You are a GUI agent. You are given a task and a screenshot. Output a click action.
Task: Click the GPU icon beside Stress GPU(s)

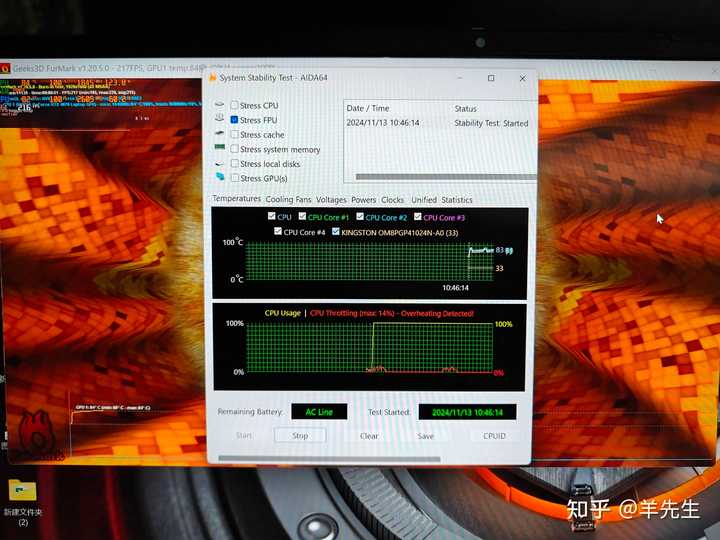click(220, 176)
